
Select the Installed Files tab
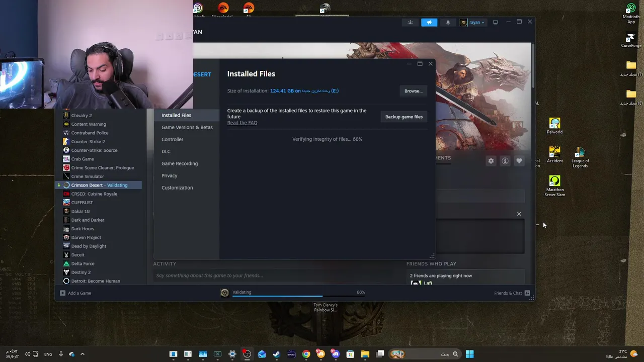(186, 115)
